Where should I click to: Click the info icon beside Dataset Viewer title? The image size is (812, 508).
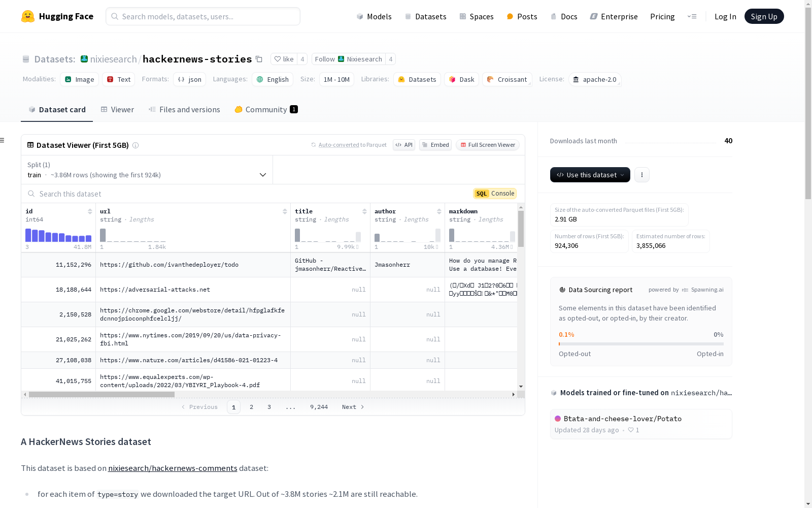click(136, 145)
